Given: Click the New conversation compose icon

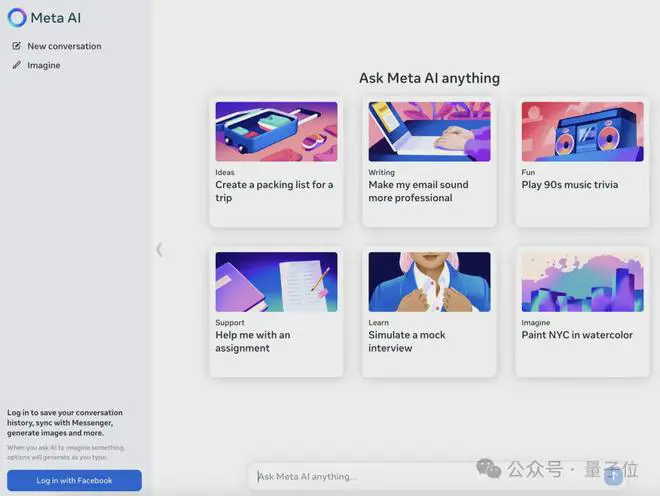Looking at the screenshot, I should 16,46.
